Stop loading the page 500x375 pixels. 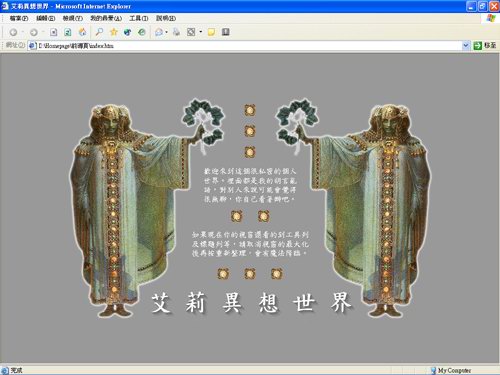53,32
